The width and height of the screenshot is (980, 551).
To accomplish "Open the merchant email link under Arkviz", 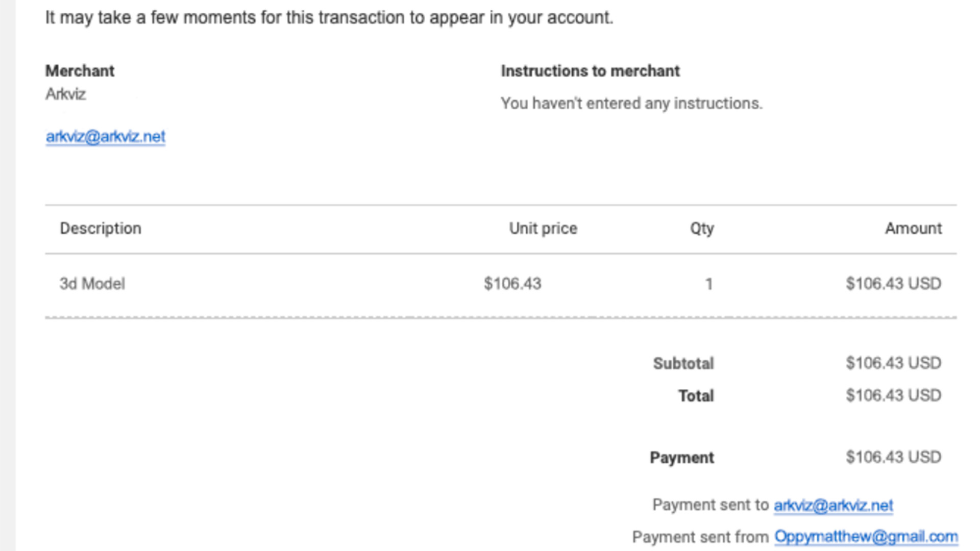I will 105,137.
